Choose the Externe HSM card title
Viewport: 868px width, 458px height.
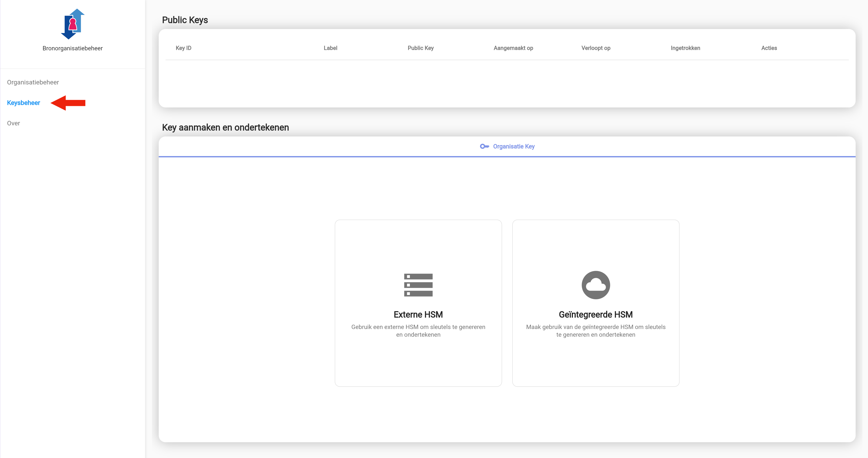tap(418, 314)
